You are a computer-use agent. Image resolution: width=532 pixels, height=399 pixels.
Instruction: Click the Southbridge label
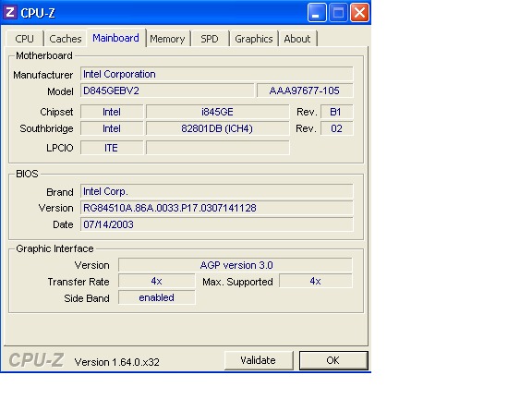[46, 128]
